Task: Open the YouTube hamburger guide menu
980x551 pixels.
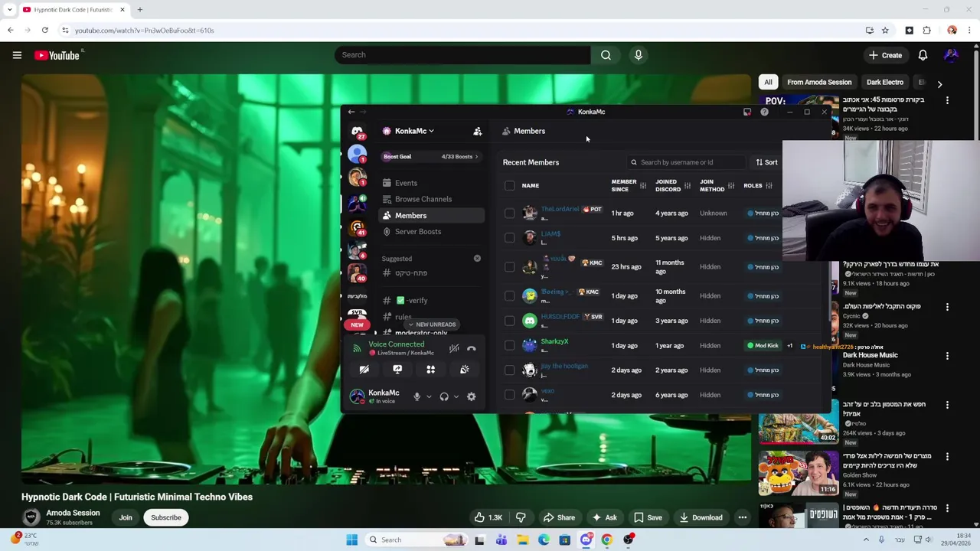Action: click(x=17, y=55)
